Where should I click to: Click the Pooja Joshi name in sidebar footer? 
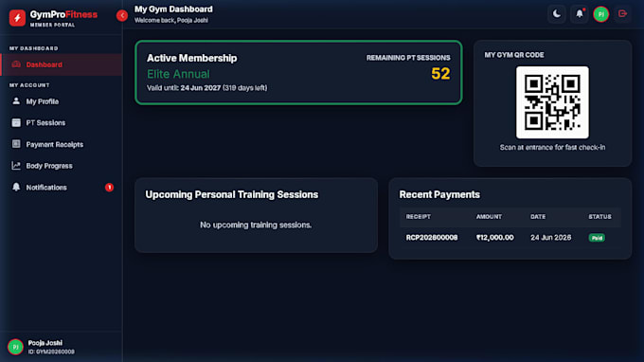tap(45, 343)
